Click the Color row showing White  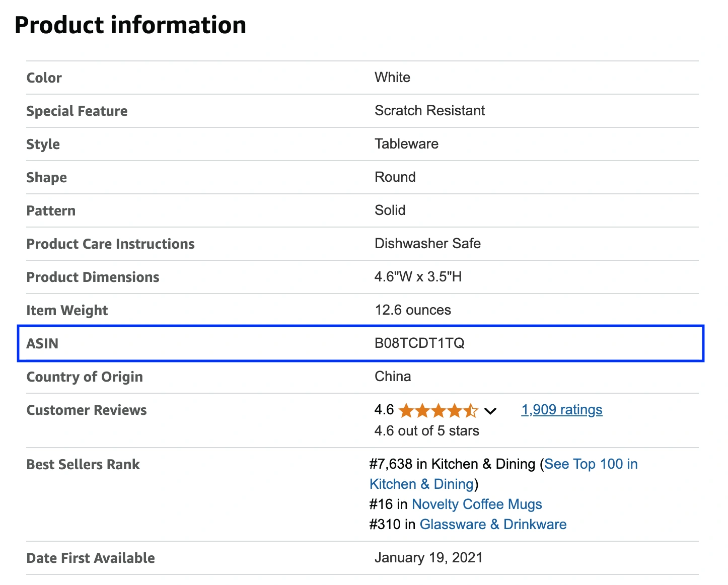coord(392,78)
